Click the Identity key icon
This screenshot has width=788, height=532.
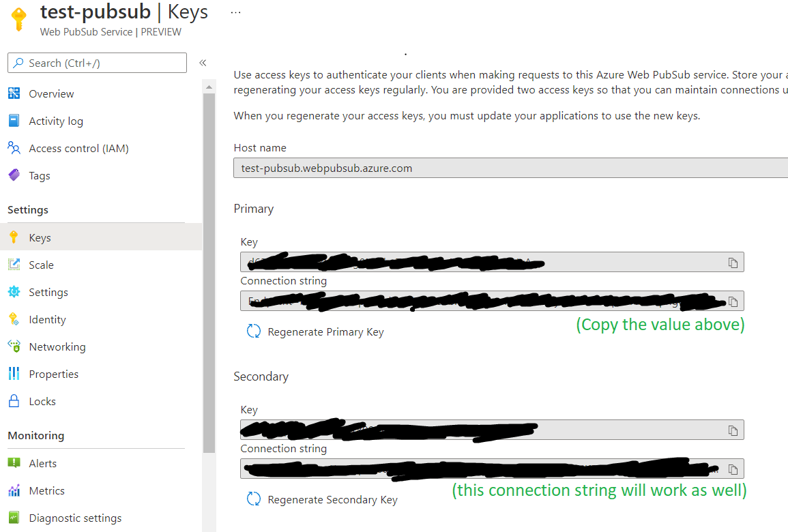click(x=14, y=319)
